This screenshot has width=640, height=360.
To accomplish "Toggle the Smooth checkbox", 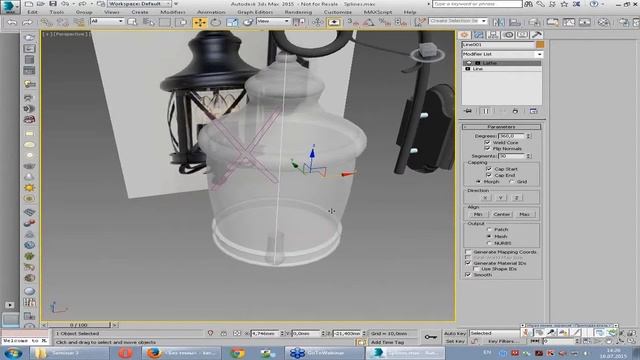I will (x=468, y=275).
